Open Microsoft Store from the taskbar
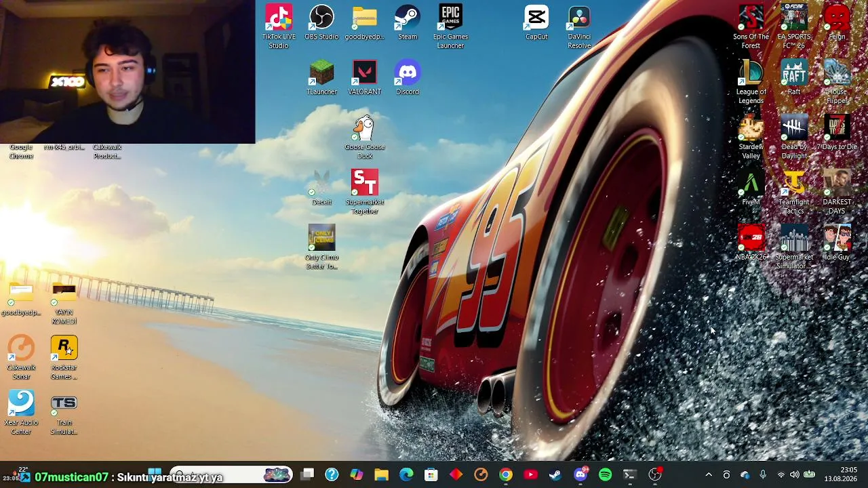This screenshot has height=488, width=868. point(431,475)
